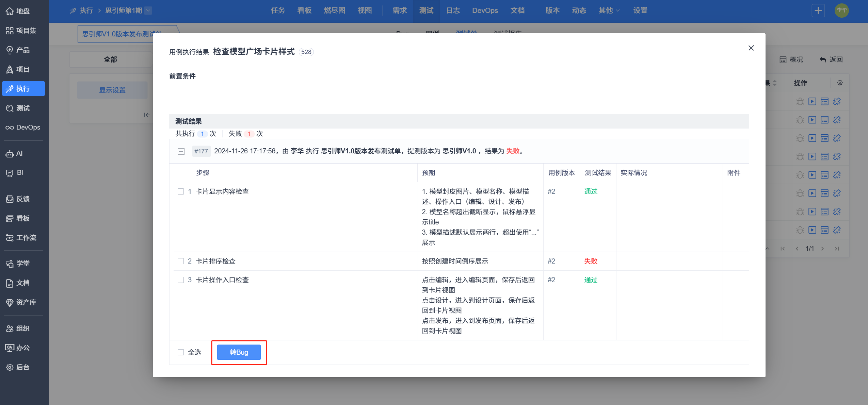
Task: Close the 用例执行结果 dialog
Action: (751, 48)
